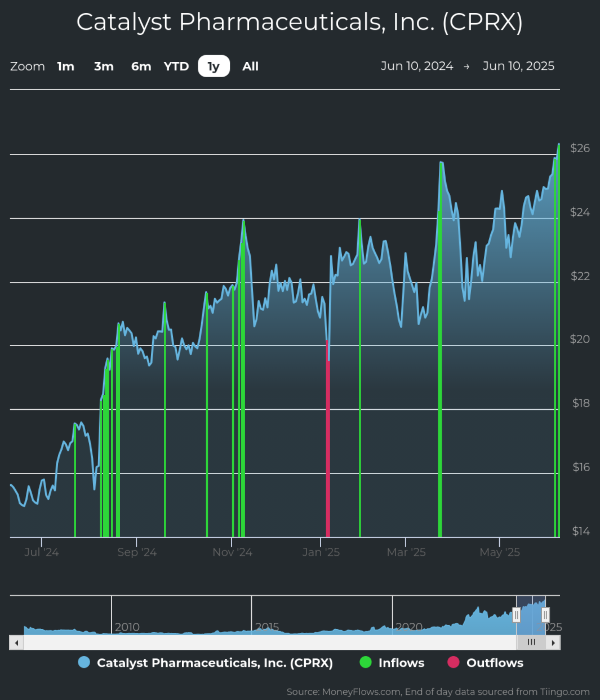This screenshot has height=700, width=600.
Task: Select the 6m zoom range
Action: pos(141,67)
